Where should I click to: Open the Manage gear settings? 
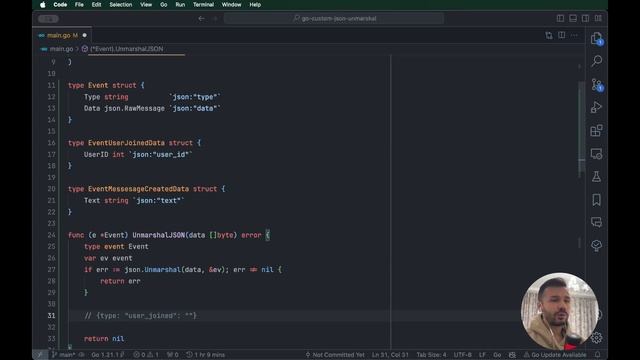point(596,338)
